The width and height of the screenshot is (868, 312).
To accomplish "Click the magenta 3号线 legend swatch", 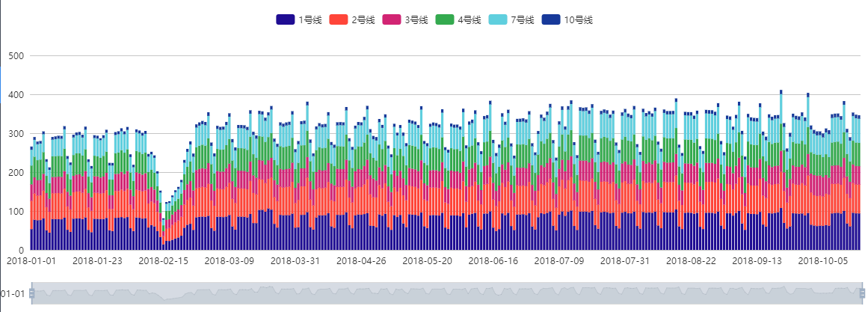I will tap(391, 20).
